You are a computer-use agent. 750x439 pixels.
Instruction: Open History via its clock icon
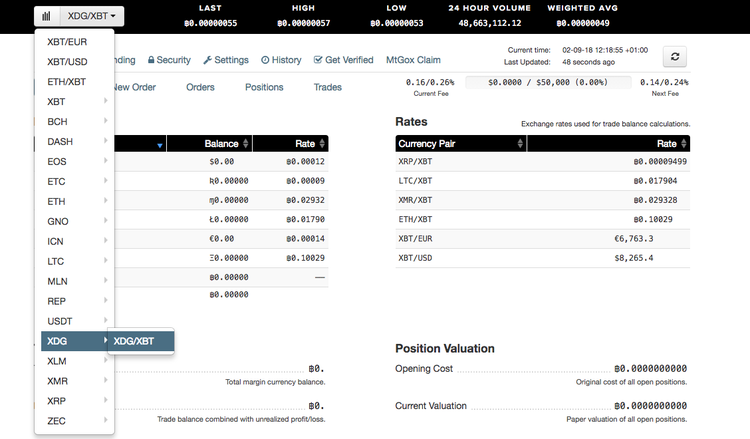pyautogui.click(x=265, y=60)
